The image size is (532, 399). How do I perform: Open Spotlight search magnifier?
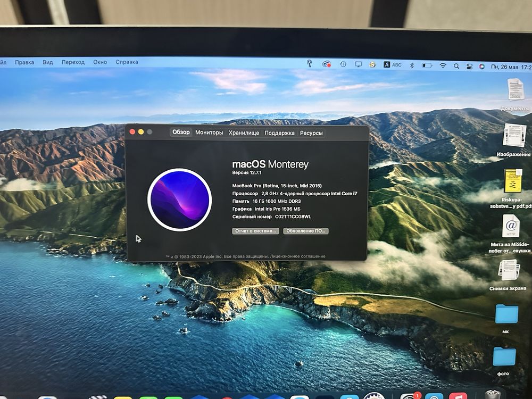coord(456,66)
